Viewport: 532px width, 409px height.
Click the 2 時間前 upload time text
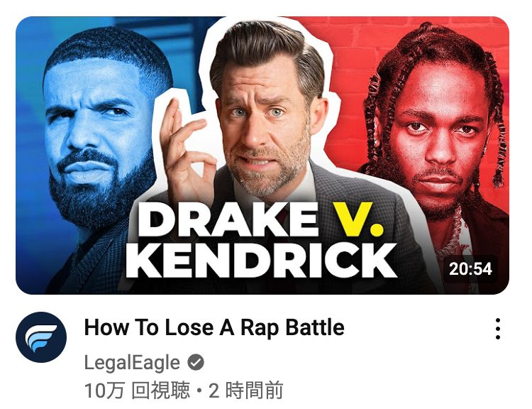(x=245, y=391)
